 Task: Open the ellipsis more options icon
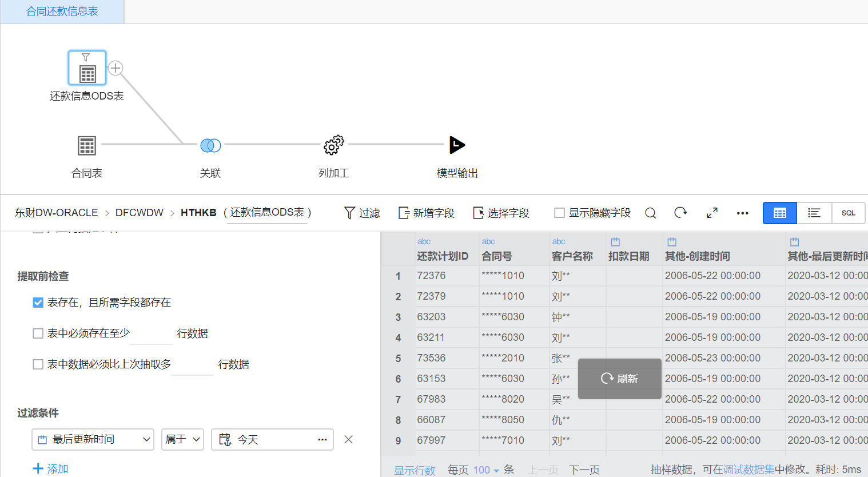[742, 212]
